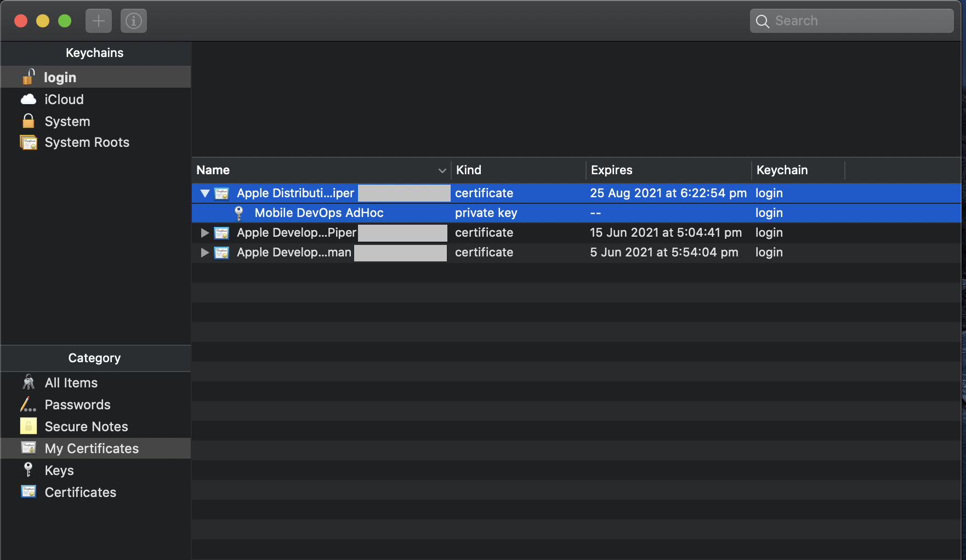
Task: Expand the Apple Develop...man certificate
Action: [205, 253]
